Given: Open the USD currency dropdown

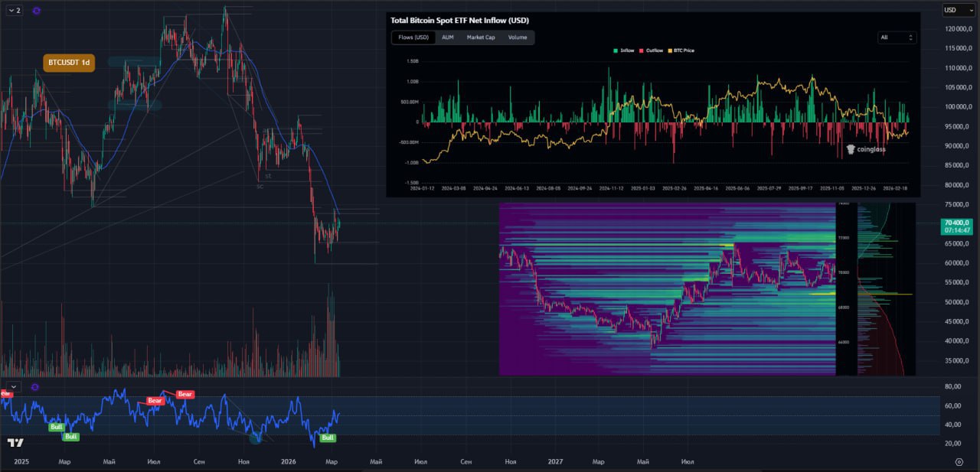Looking at the screenshot, I should [x=958, y=10].
